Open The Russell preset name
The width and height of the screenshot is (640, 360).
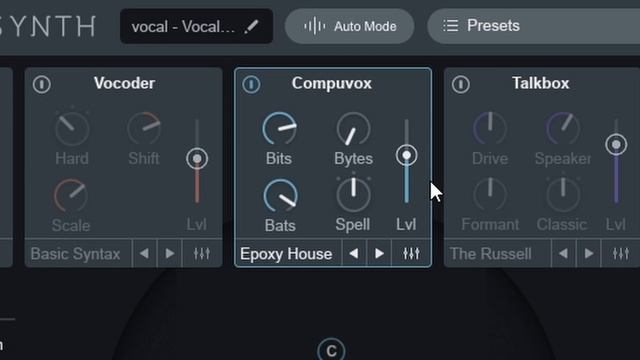[x=491, y=254]
